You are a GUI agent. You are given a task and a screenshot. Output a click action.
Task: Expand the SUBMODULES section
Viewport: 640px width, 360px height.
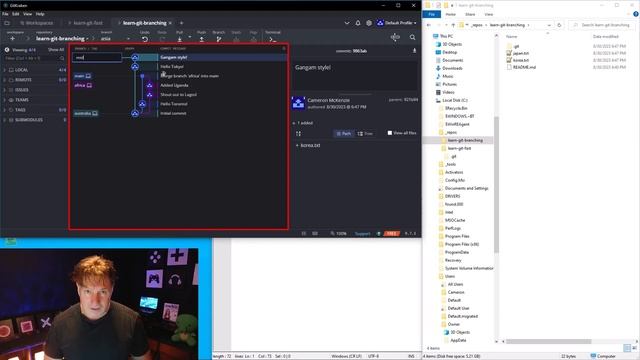click(x=5, y=120)
